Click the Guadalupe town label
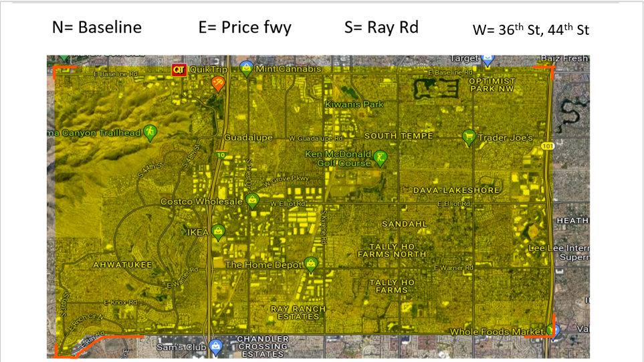 coord(248,138)
